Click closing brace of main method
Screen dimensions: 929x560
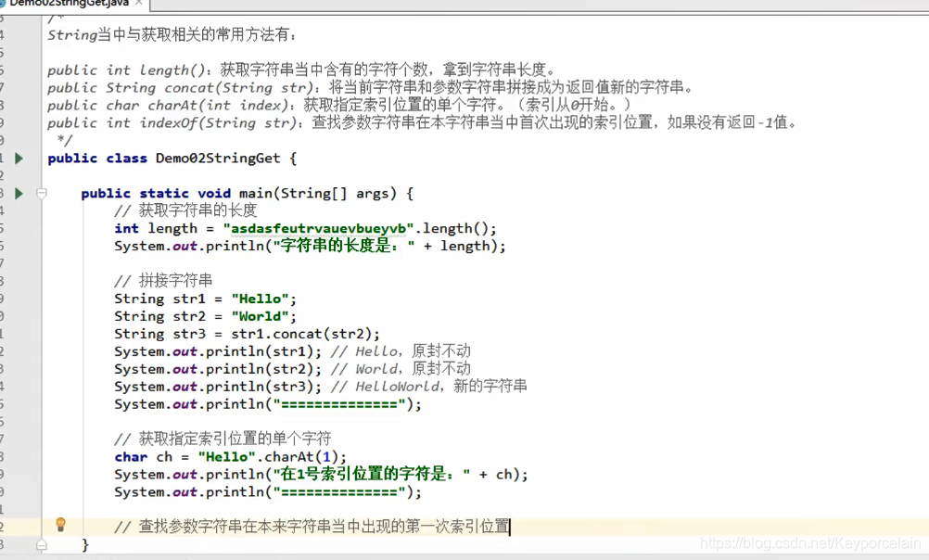point(85,544)
